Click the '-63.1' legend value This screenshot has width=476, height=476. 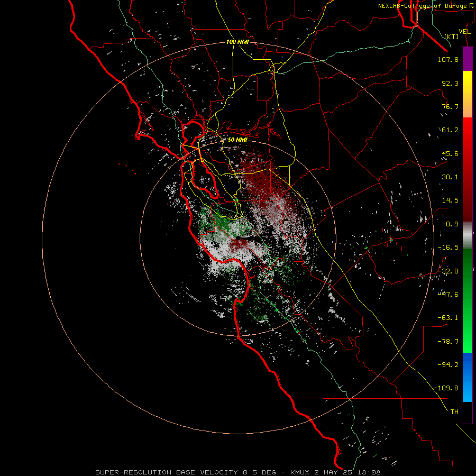point(448,318)
